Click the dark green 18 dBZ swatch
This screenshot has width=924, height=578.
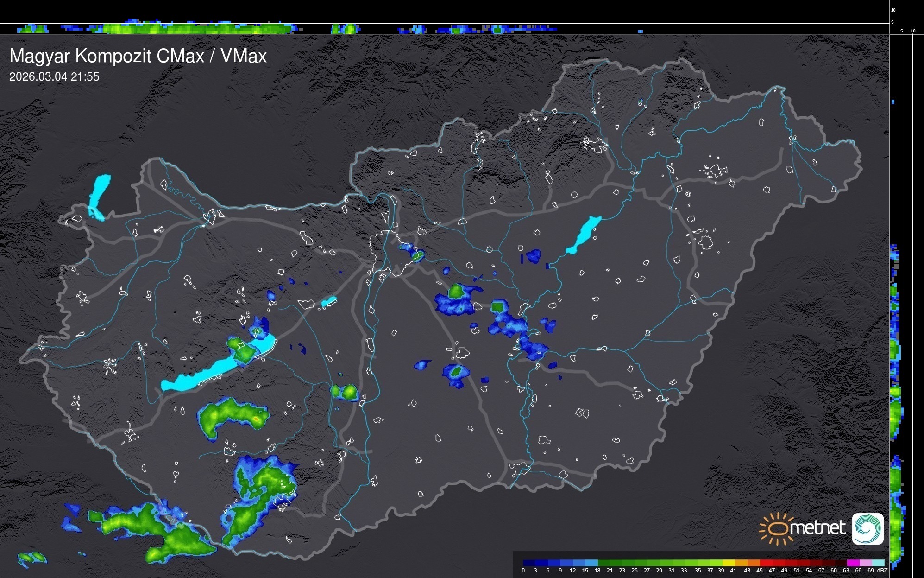[x=604, y=563]
